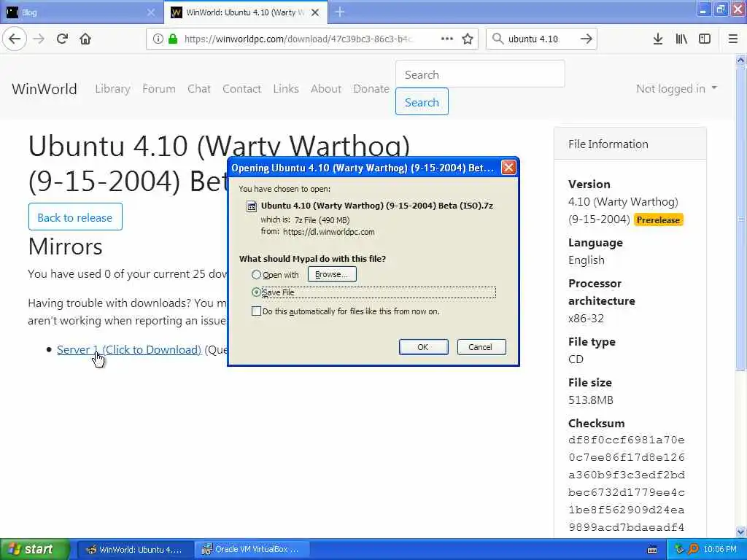Confirm the download with OK

click(423, 347)
